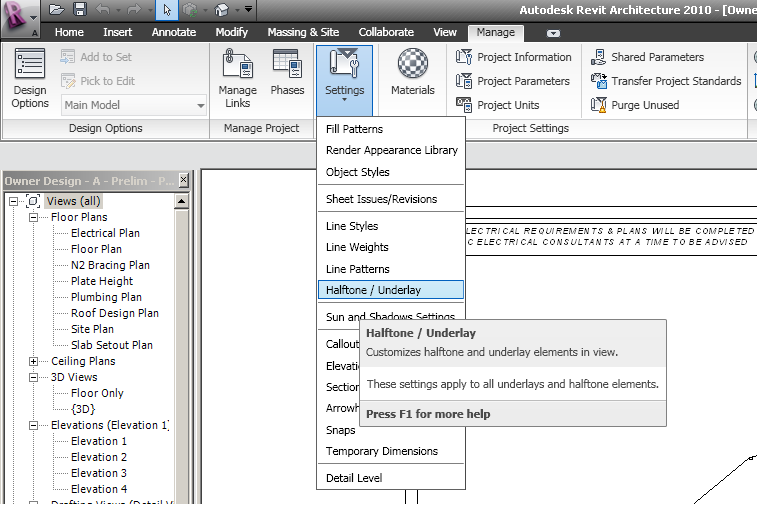The width and height of the screenshot is (757, 505).
Task: Switch to the Modify ribbon tab
Action: pos(232,32)
